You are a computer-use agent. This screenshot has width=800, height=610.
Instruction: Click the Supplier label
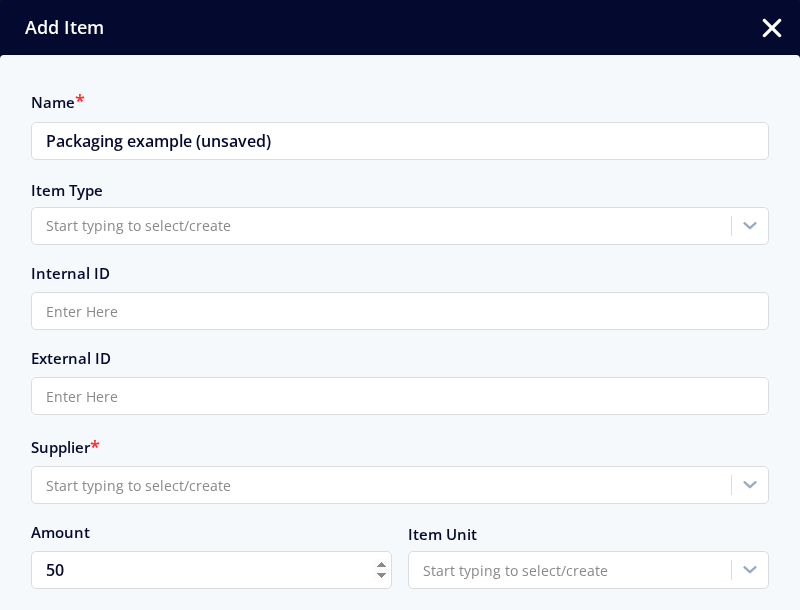coord(61,448)
